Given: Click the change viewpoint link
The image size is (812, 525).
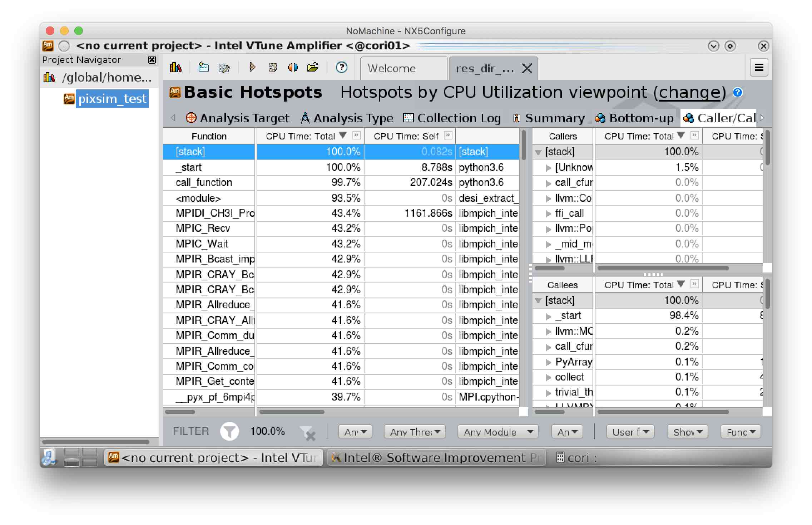Looking at the screenshot, I should tap(689, 93).
